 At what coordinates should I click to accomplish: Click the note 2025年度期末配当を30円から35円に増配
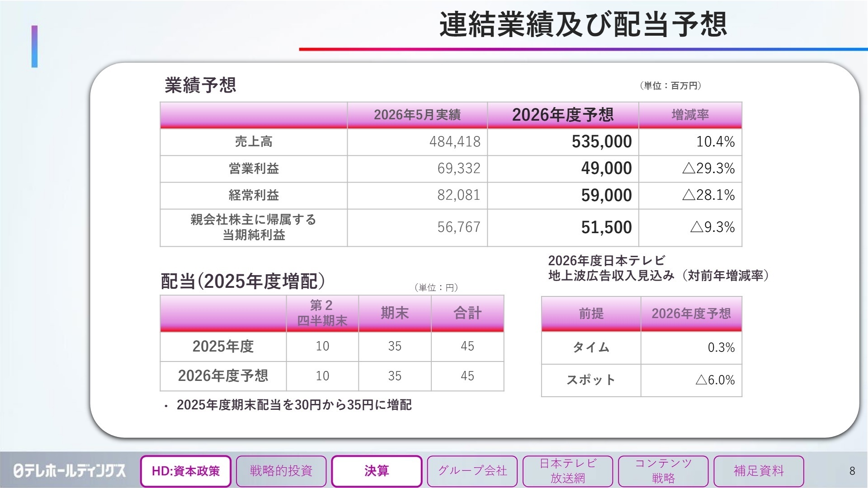pyautogui.click(x=294, y=405)
